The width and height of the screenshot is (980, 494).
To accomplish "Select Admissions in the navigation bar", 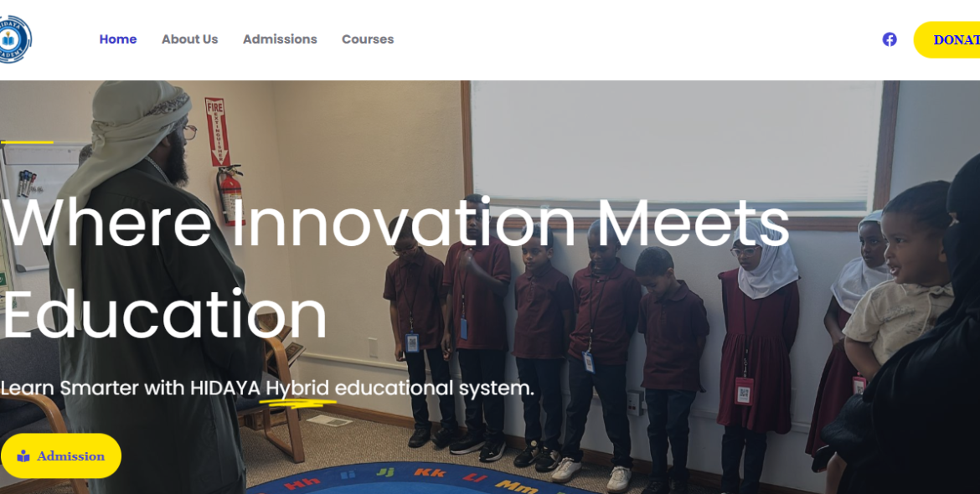I will point(280,39).
